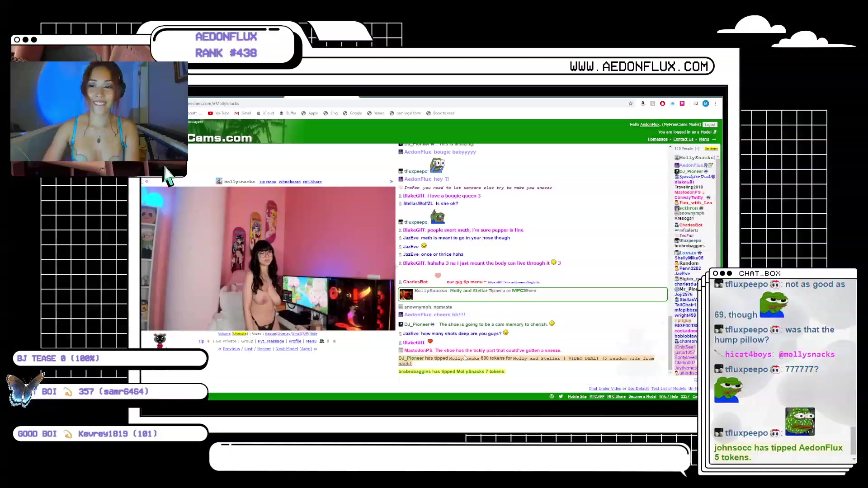The height and width of the screenshot is (488, 868).
Task: Open the model Menu under the video
Action: (x=311, y=342)
